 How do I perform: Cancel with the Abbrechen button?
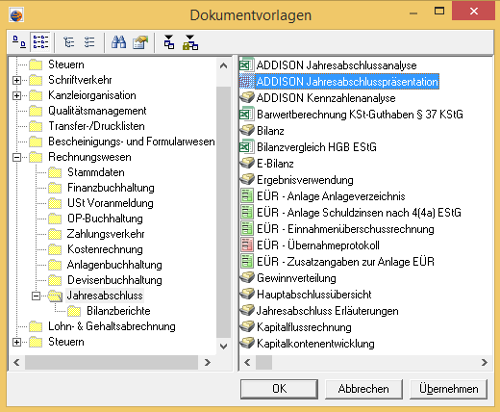364,389
